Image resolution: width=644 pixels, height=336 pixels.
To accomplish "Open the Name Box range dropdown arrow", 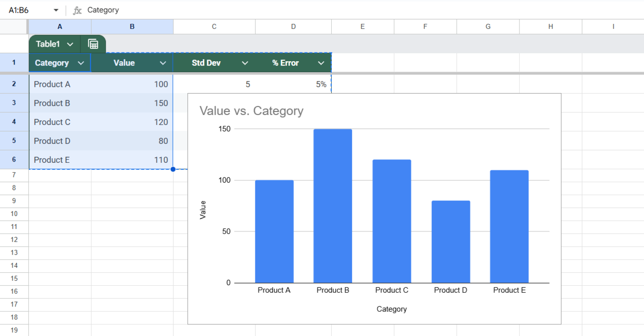I will pos(55,10).
